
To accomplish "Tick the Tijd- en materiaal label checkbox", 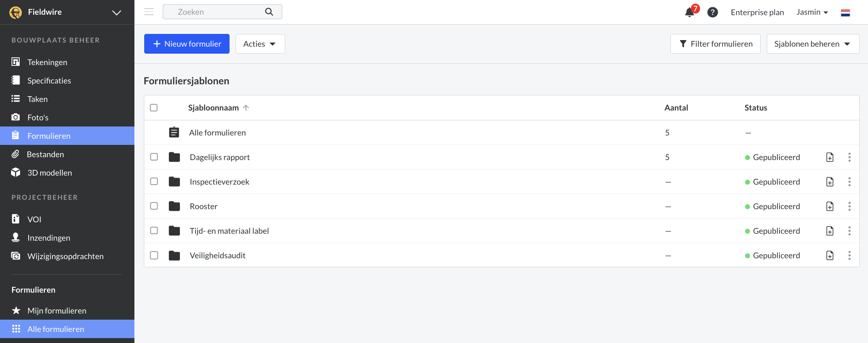I will point(154,230).
